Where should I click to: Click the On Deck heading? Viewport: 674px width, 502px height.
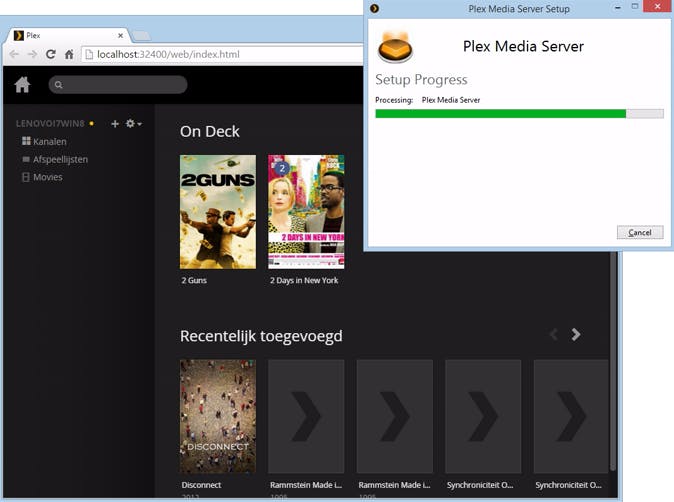pyautogui.click(x=210, y=132)
